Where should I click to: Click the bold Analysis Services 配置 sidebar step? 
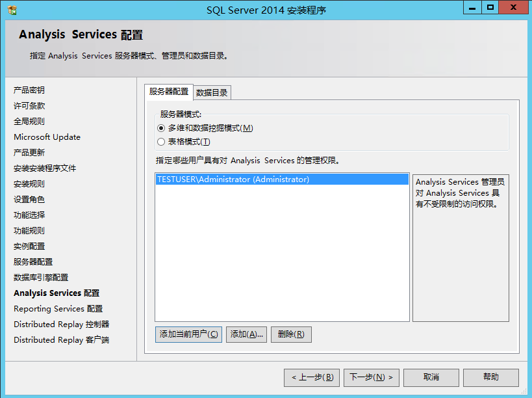tap(57, 293)
